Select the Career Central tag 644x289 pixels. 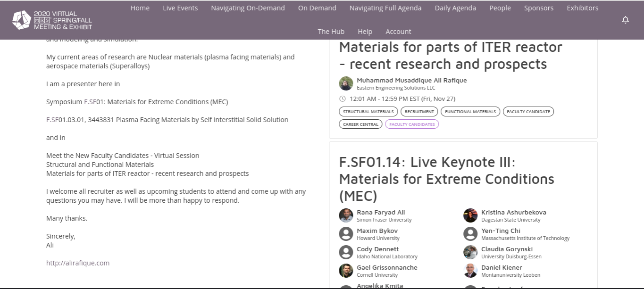(360, 124)
